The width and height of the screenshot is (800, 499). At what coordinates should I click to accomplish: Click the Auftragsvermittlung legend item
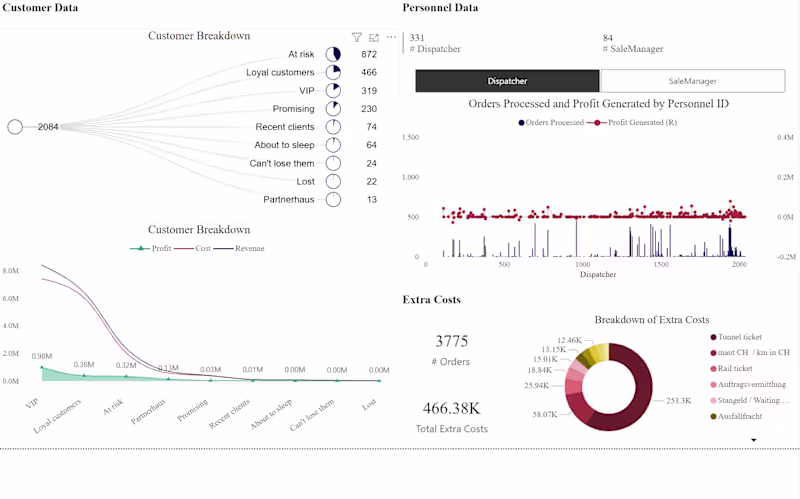click(x=748, y=385)
